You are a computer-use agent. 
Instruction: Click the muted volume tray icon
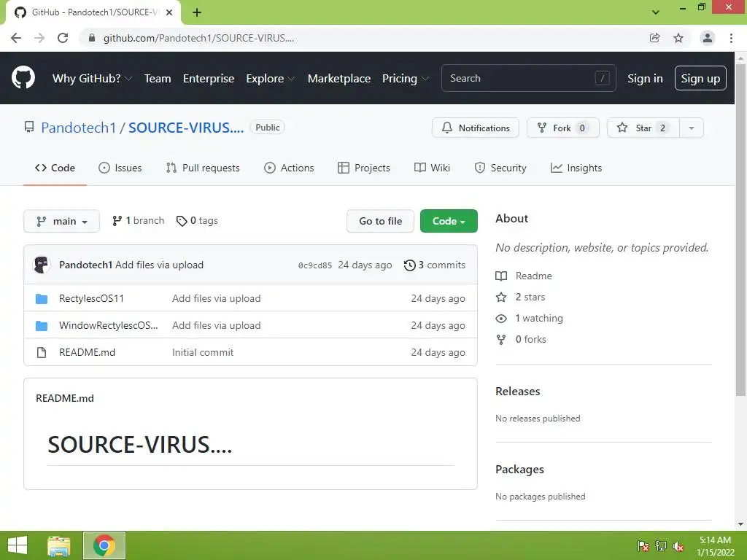tap(678, 546)
